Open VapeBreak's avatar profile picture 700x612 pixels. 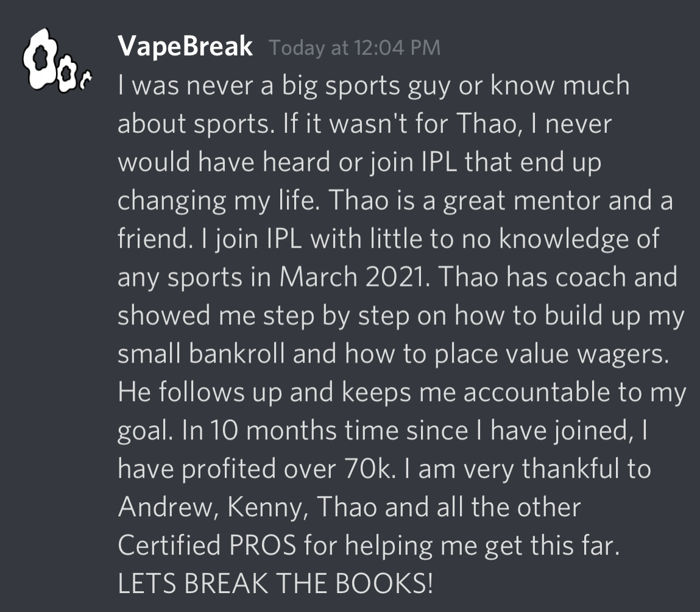[57, 60]
